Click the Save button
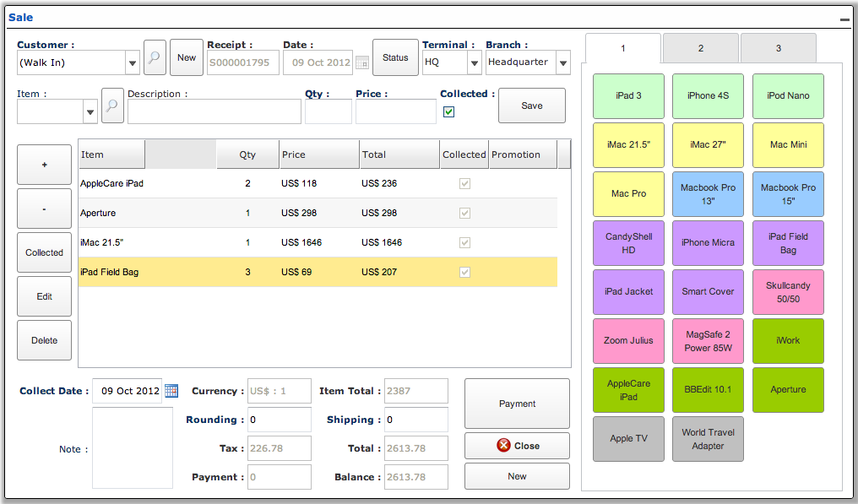The height and width of the screenshot is (504, 858). (532, 106)
